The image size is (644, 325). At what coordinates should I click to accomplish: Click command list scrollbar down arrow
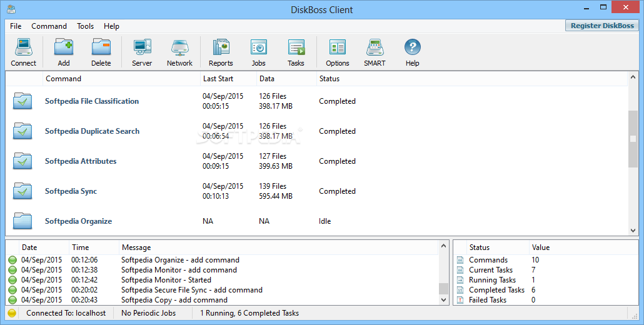633,231
